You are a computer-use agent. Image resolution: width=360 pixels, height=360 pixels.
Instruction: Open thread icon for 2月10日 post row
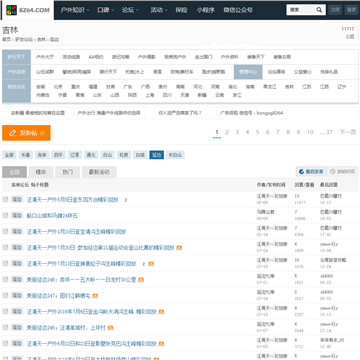tap(5, 232)
